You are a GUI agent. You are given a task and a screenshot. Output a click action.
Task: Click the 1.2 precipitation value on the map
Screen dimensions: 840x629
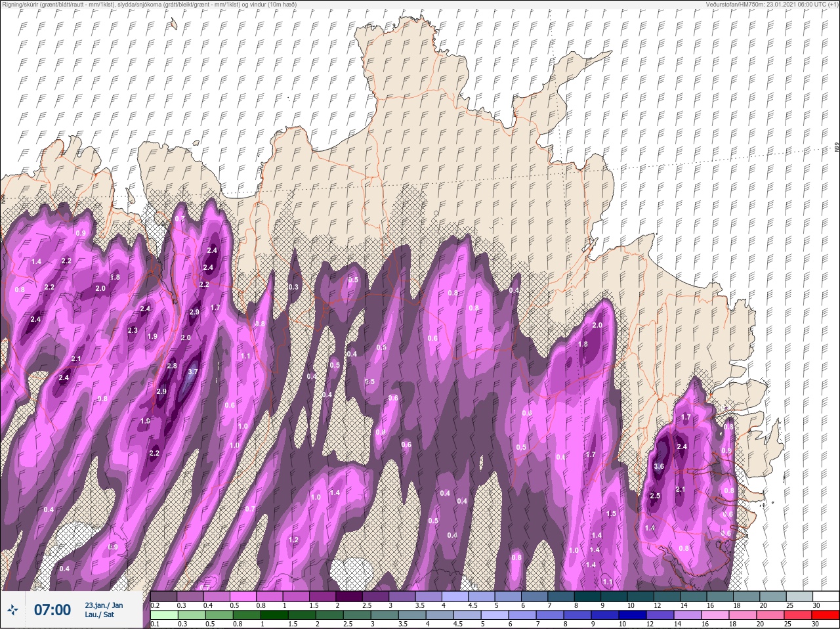293,540
